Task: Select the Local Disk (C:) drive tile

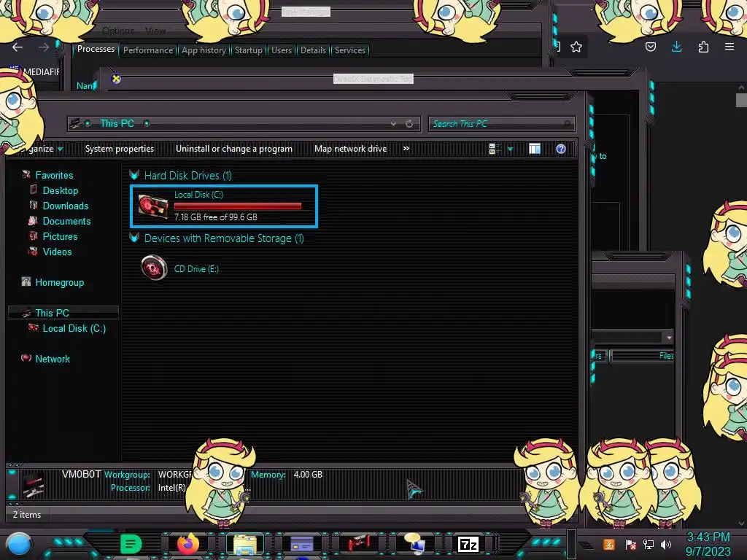Action: (x=224, y=206)
